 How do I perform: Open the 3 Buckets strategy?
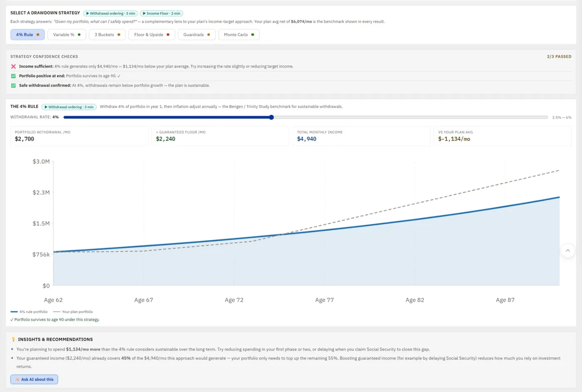pyautogui.click(x=107, y=35)
